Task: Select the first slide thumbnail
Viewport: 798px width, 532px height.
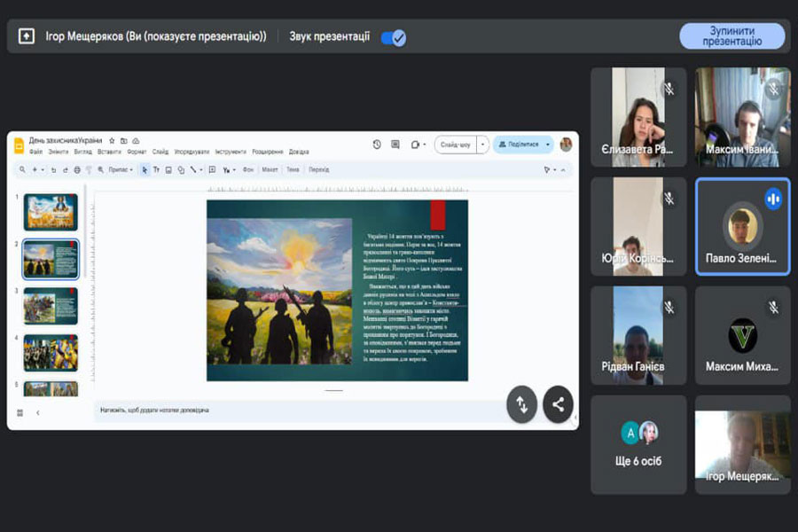Action: 51,212
